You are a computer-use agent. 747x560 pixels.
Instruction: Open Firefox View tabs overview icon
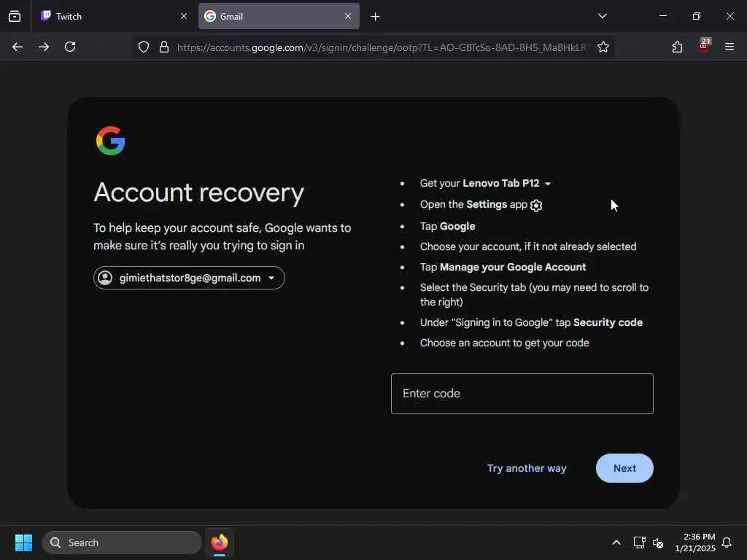click(x=15, y=16)
